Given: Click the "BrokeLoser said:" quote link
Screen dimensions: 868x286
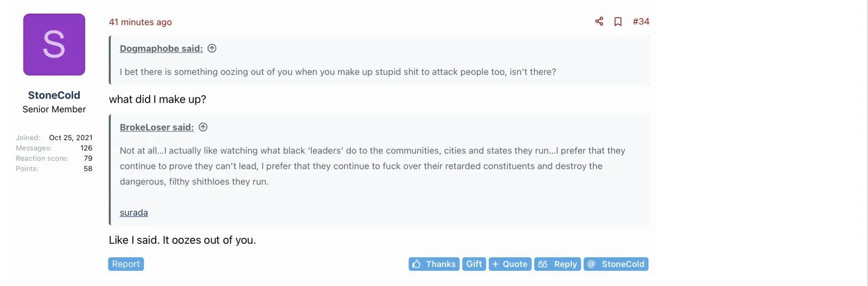Looking at the screenshot, I should click(x=156, y=127).
